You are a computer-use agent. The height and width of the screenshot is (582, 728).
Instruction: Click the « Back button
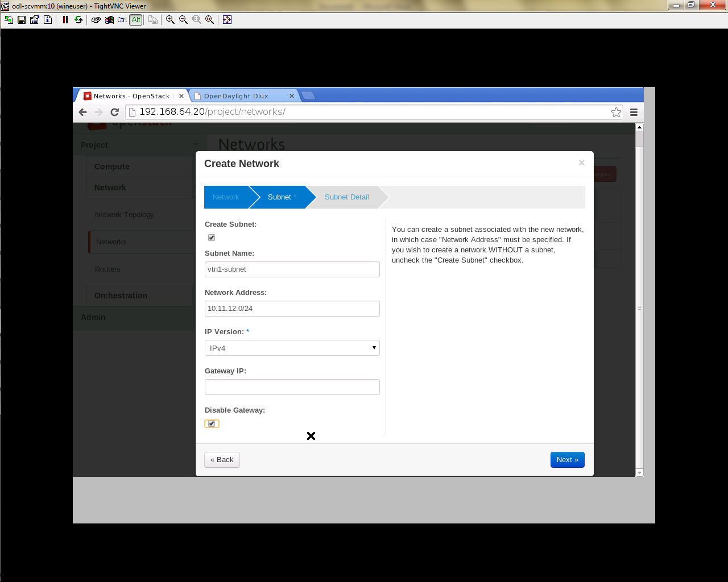coord(222,460)
